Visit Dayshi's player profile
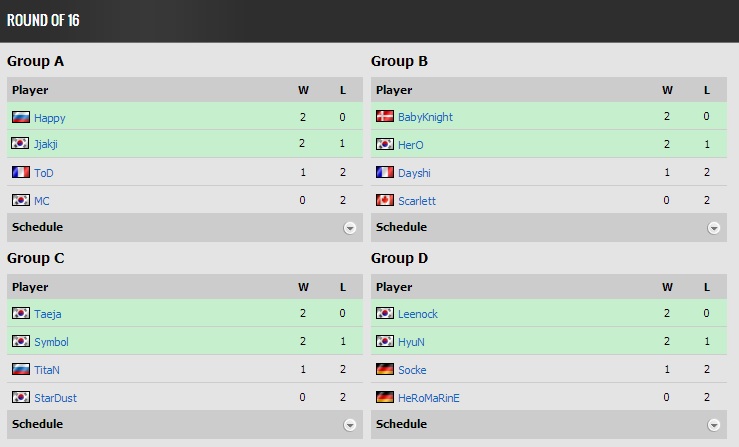The height and width of the screenshot is (447, 739). coord(414,173)
